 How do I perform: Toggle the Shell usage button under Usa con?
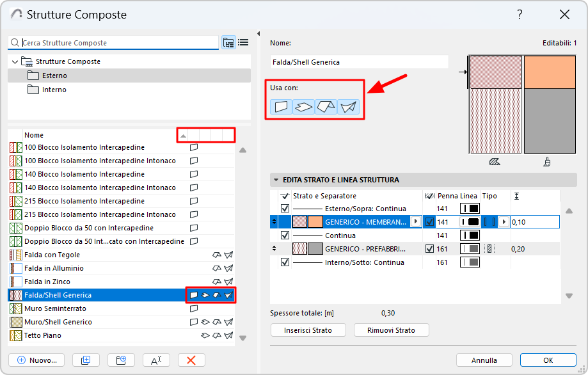tap(348, 107)
